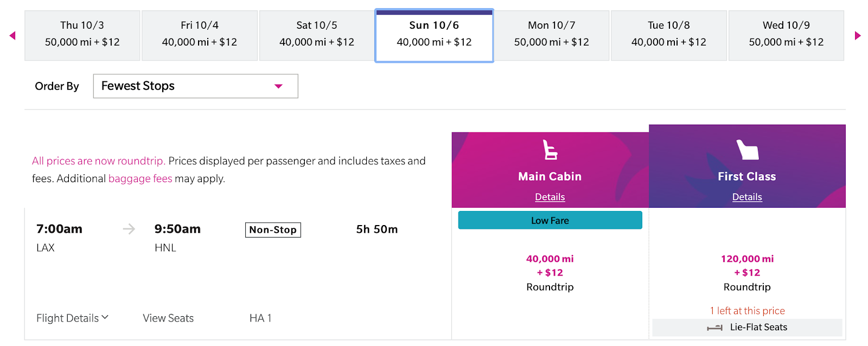
Task: Click the next dates right arrow
Action: (x=858, y=36)
